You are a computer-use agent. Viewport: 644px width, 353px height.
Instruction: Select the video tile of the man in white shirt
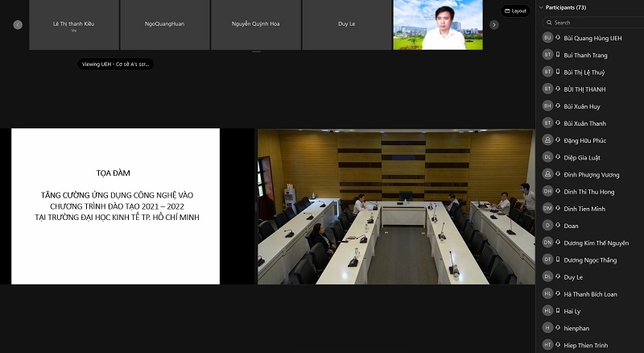pos(438,25)
